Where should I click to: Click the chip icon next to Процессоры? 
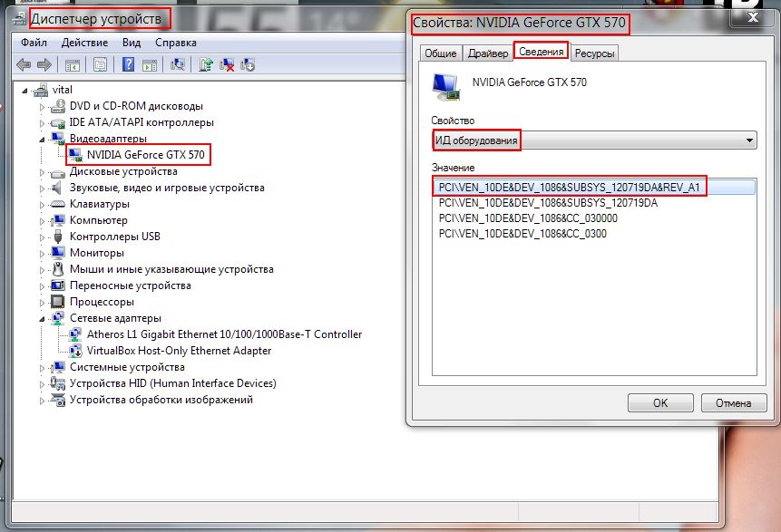click(x=58, y=302)
